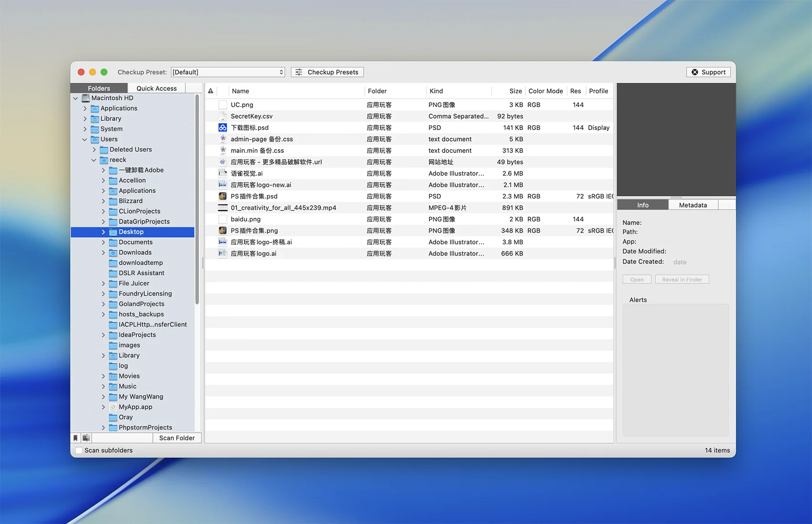Click the MyApp.app icon in folder tree
Screen dimensions: 812x524
[x=113, y=407]
